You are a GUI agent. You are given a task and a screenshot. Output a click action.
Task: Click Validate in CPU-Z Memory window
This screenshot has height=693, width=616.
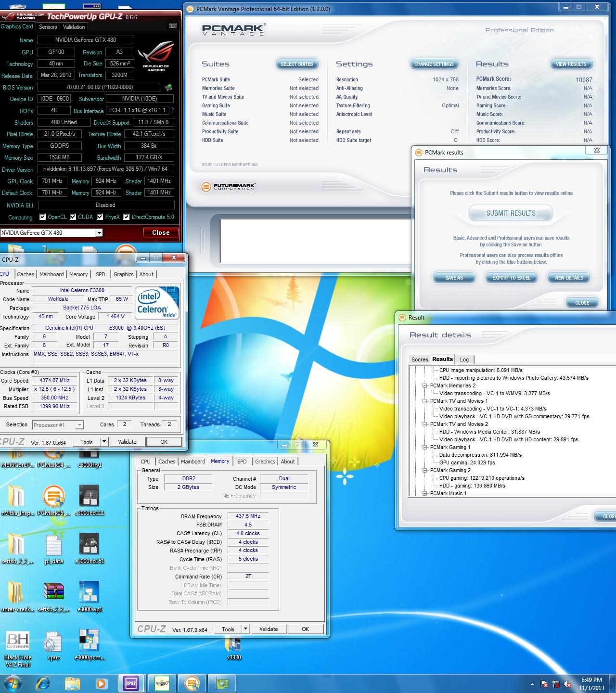[269, 629]
